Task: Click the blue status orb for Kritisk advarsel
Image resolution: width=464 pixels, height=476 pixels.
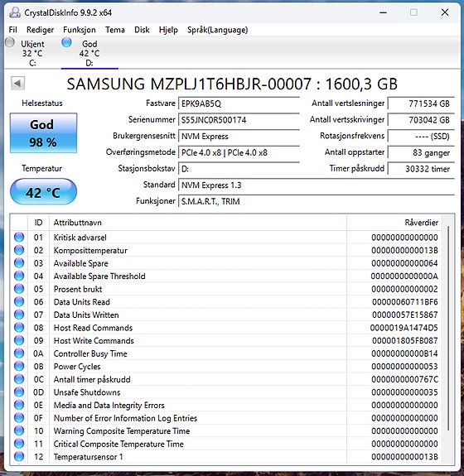Action: 19,237
